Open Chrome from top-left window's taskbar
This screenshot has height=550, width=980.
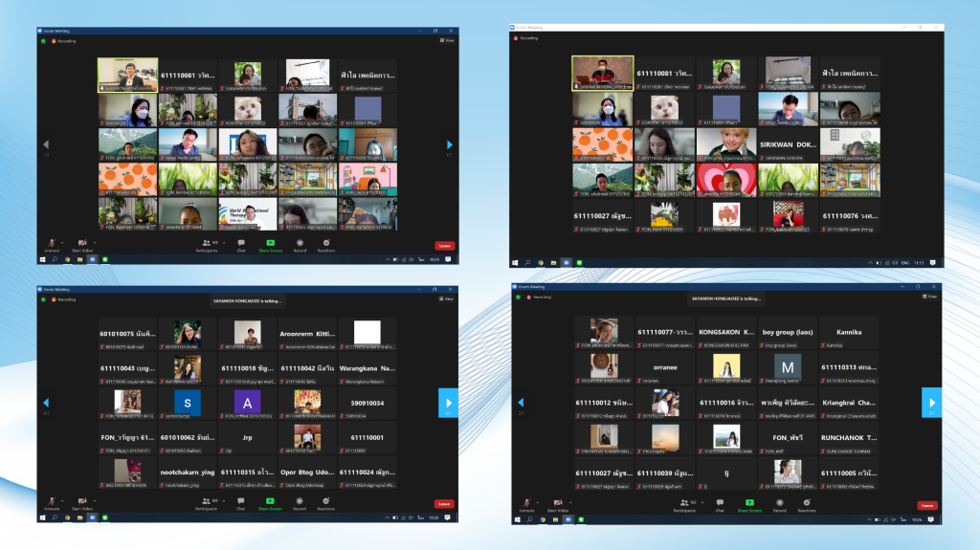(68, 259)
